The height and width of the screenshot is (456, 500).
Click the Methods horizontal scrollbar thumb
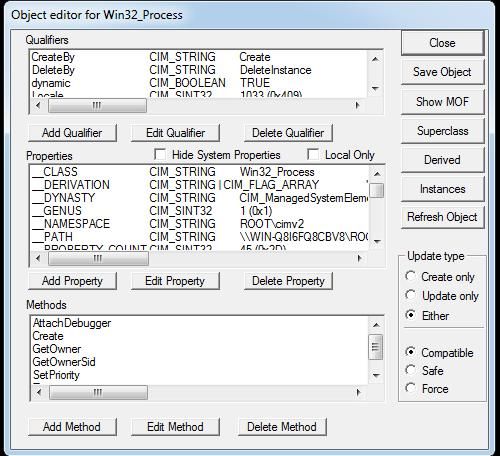(x=98, y=392)
